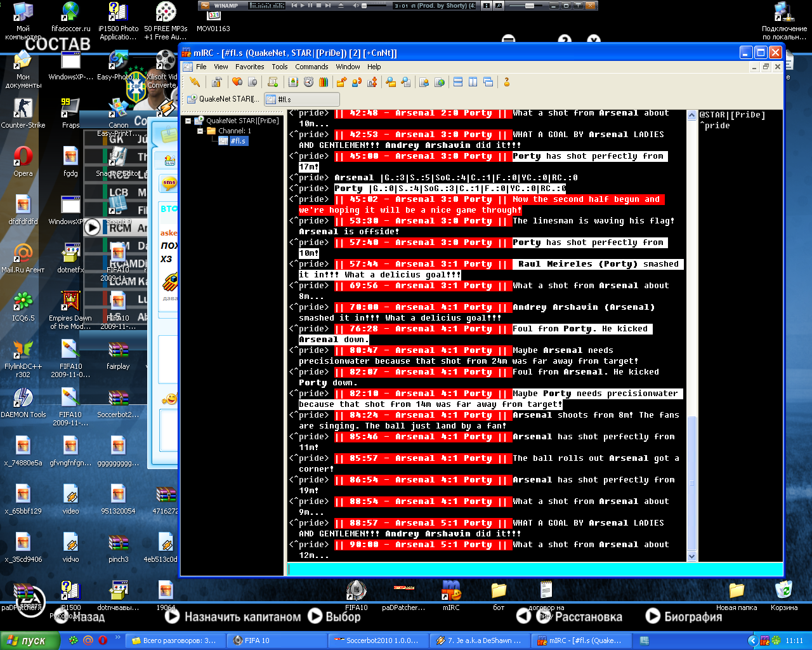Click chat scrollbar up arrow
Screen dimensions: 812x650
click(x=691, y=115)
